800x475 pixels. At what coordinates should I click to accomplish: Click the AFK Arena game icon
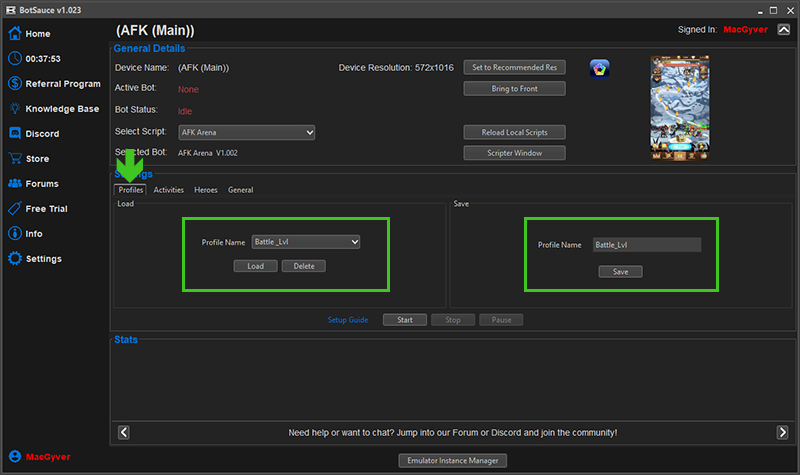pos(600,68)
